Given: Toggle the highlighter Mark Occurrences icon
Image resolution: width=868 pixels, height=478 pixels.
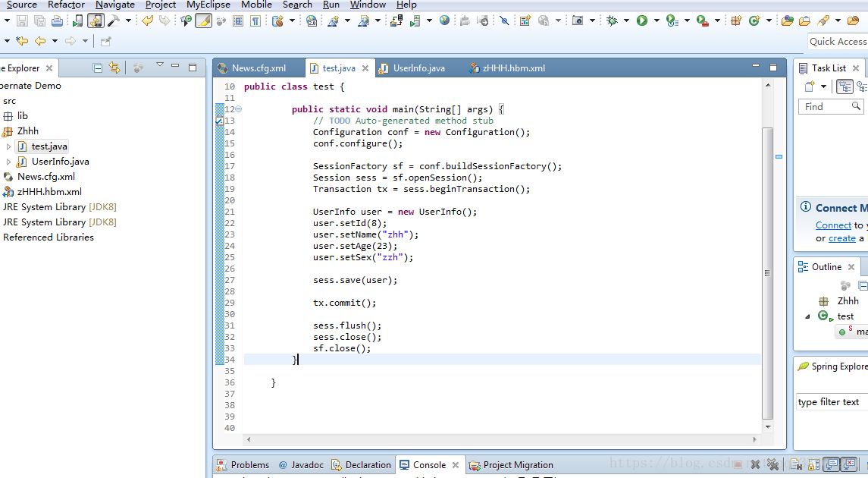Looking at the screenshot, I should [203, 21].
